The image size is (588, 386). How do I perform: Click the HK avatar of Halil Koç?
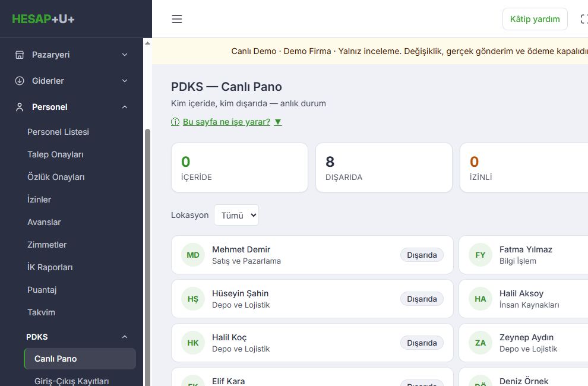tap(193, 343)
